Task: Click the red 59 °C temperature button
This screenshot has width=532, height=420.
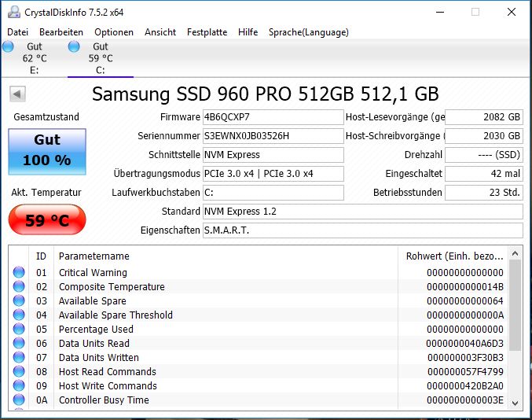Action: [x=47, y=219]
